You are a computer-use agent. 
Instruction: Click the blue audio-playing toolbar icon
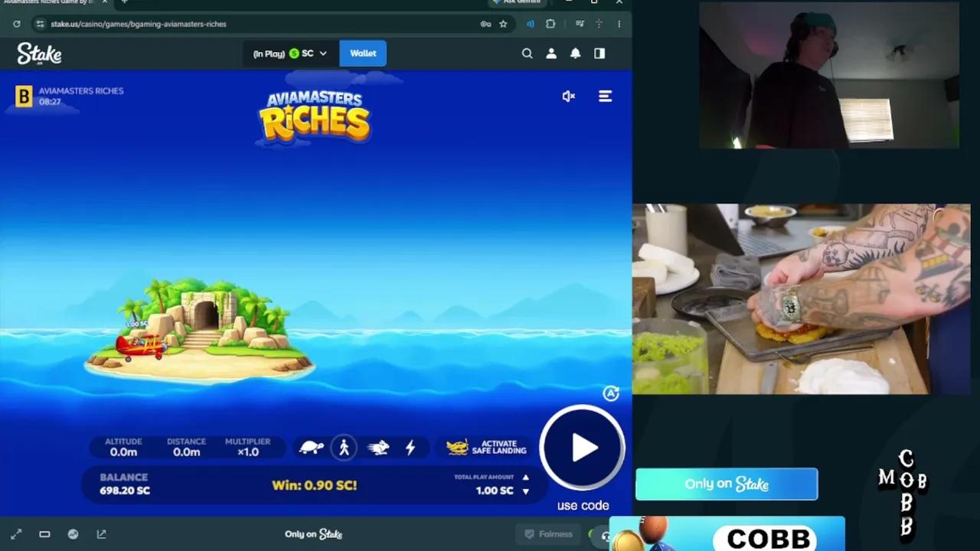click(x=530, y=24)
